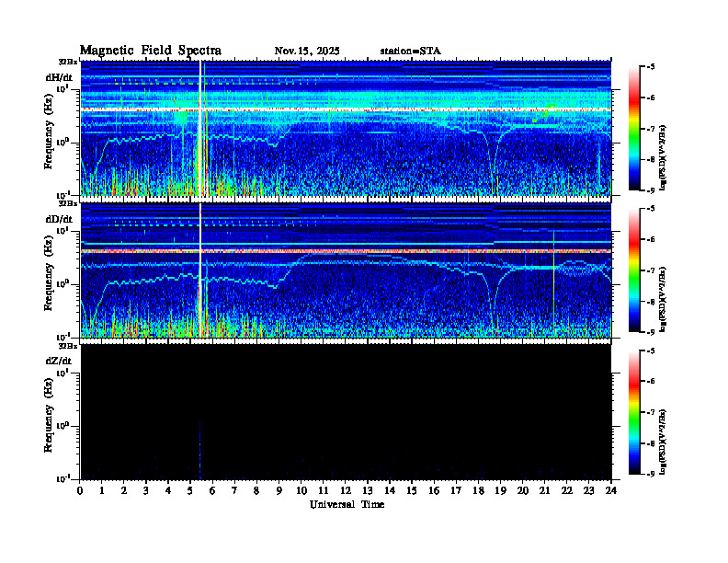The height and width of the screenshot is (563, 728).
Task: Click the -9 value on dZ/dt color scale
Action: [x=651, y=474]
